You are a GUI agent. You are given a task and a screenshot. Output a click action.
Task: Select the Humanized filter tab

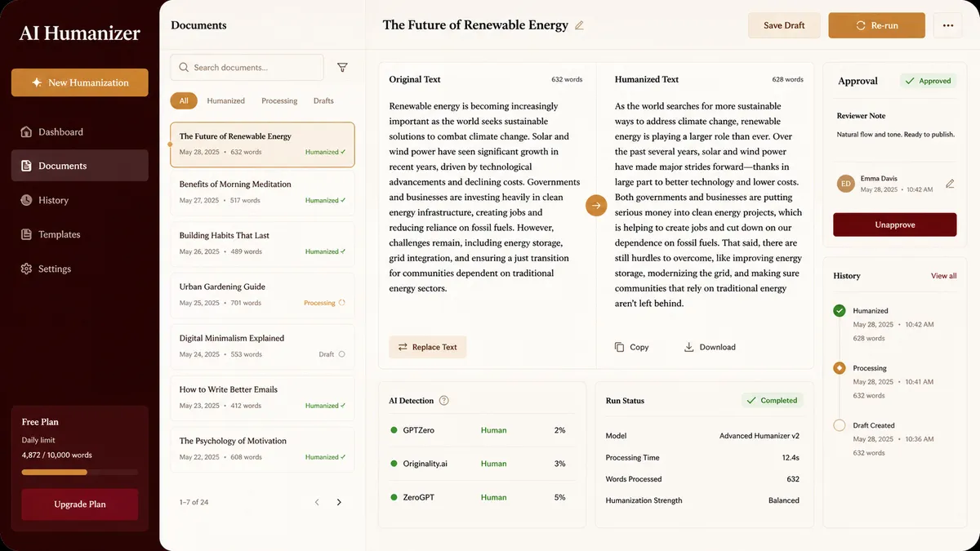pyautogui.click(x=226, y=101)
